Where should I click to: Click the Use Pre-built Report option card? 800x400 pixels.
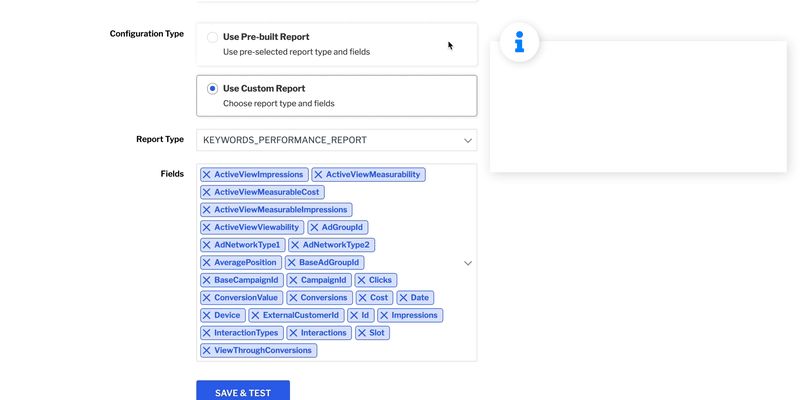pyautogui.click(x=336, y=44)
